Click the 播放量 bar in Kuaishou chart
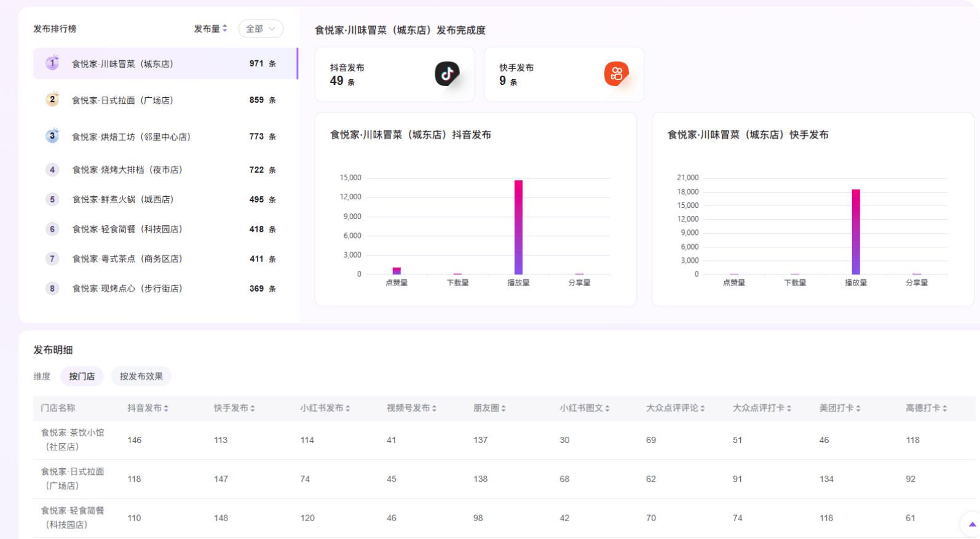980x539 pixels. click(856, 232)
